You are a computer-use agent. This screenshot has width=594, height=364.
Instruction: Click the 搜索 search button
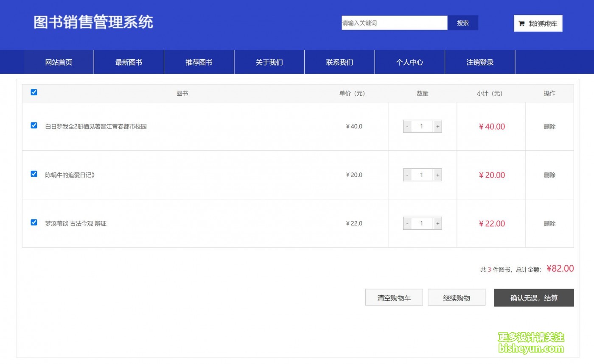point(462,23)
